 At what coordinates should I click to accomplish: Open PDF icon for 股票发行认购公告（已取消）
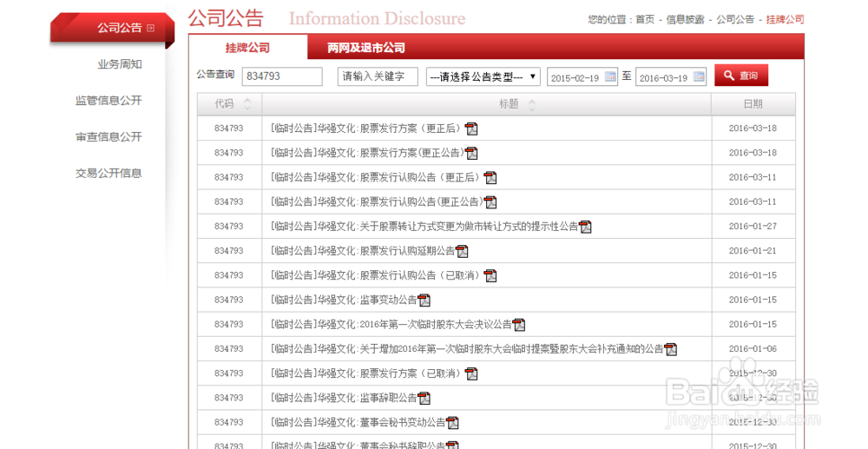(x=490, y=275)
